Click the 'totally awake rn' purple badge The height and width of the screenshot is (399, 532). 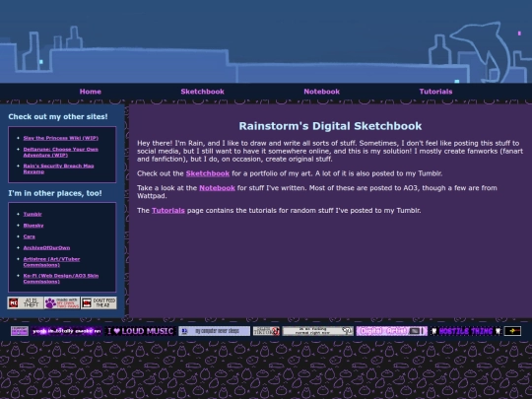point(67,331)
